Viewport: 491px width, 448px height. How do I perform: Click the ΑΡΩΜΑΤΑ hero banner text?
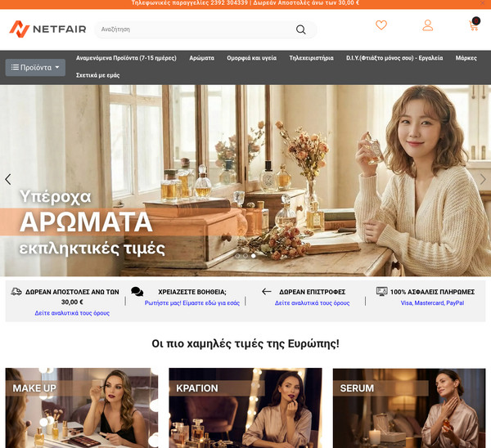coord(86,222)
